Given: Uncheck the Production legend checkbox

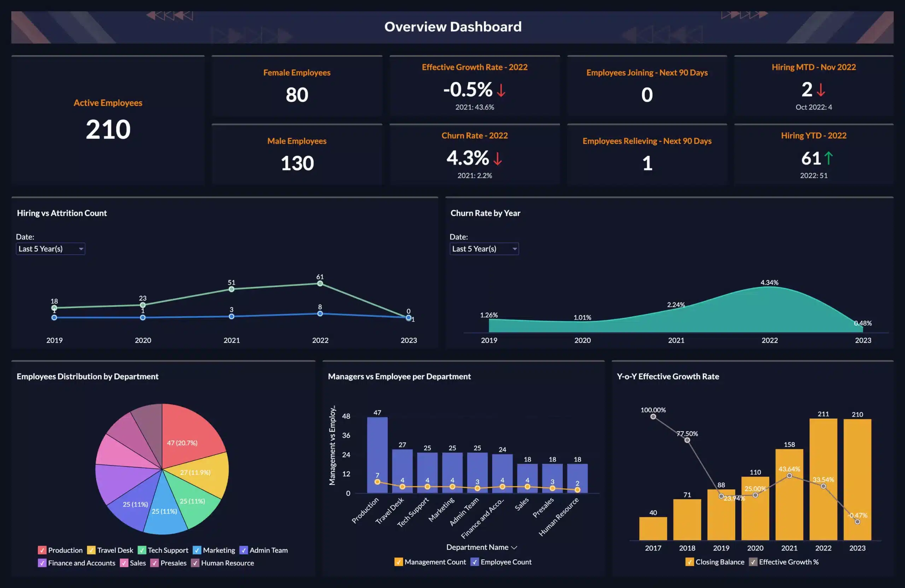Looking at the screenshot, I should pyautogui.click(x=42, y=550).
